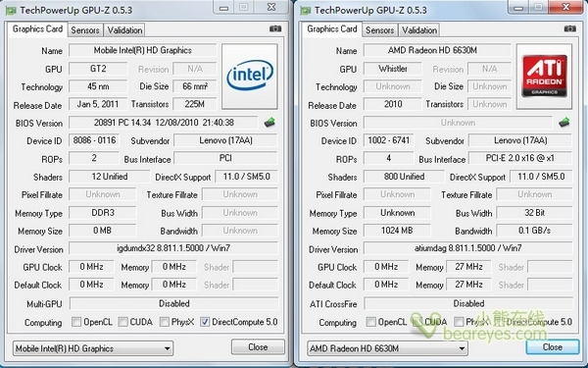The width and height of the screenshot is (588, 368).
Task: Open the AMD Radeon HD 6630M GPU selector dropdown
Action: point(387,348)
